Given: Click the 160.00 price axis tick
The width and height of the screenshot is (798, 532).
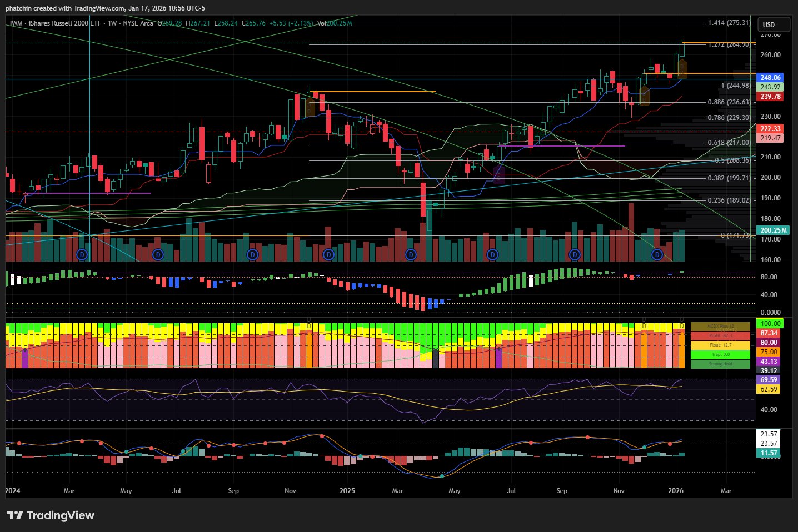Looking at the screenshot, I should (x=771, y=259).
